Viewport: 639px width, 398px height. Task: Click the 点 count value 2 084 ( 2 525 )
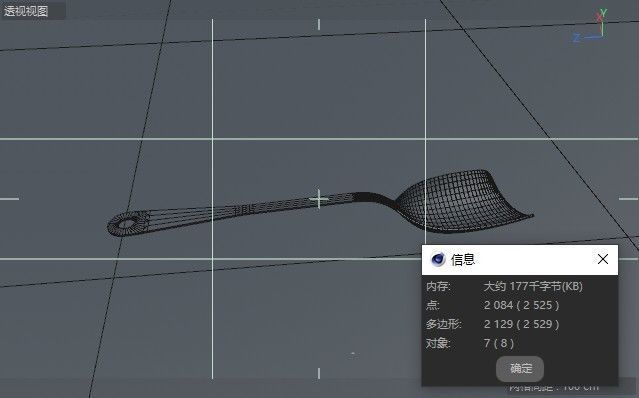pyautogui.click(x=521, y=305)
